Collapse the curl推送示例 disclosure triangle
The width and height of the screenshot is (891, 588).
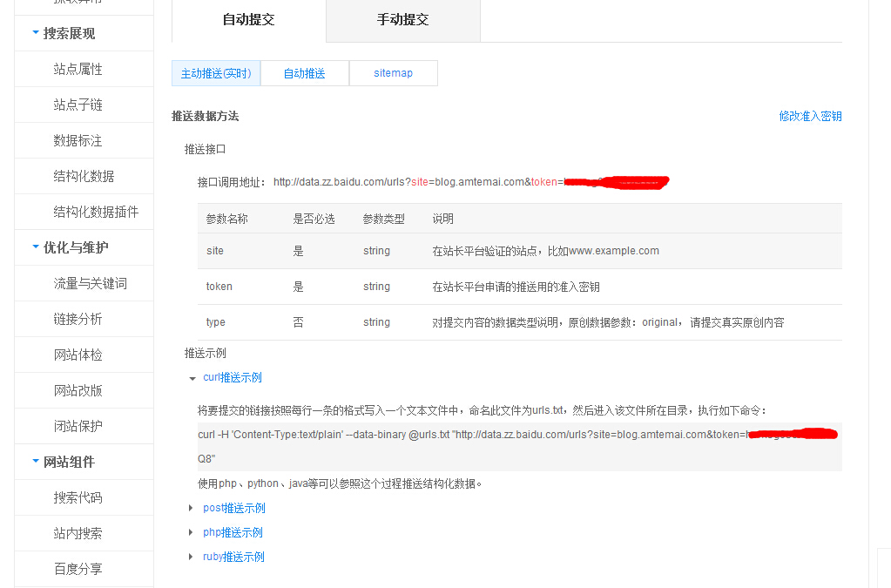coord(192,378)
